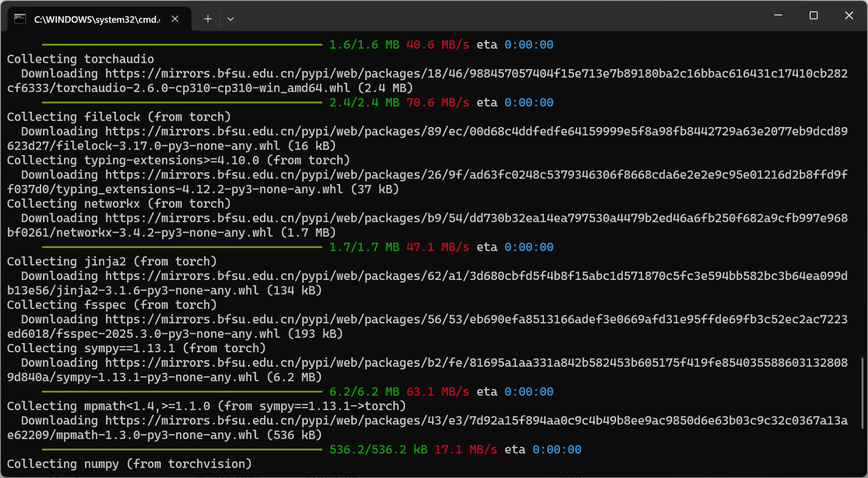Click the typing_extensions-4.12.2 wheel filename
Image resolution: width=868 pixels, height=478 pixels.
(199, 189)
